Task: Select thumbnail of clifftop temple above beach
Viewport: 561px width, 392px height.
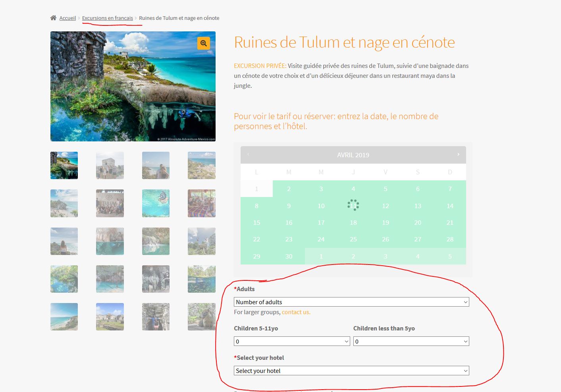Action: [x=64, y=203]
